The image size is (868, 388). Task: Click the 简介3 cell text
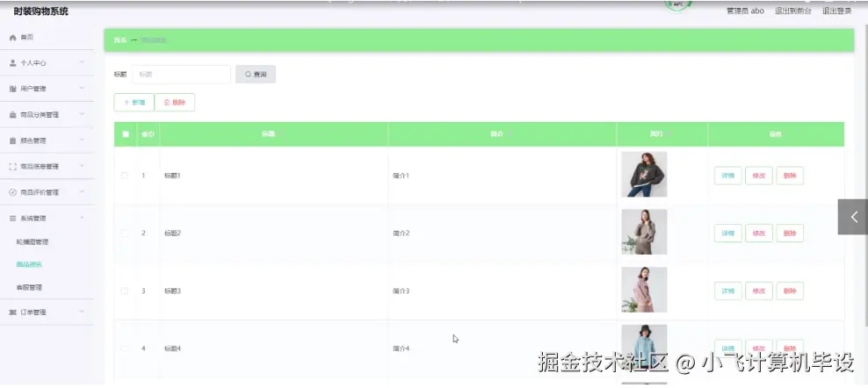pyautogui.click(x=401, y=291)
